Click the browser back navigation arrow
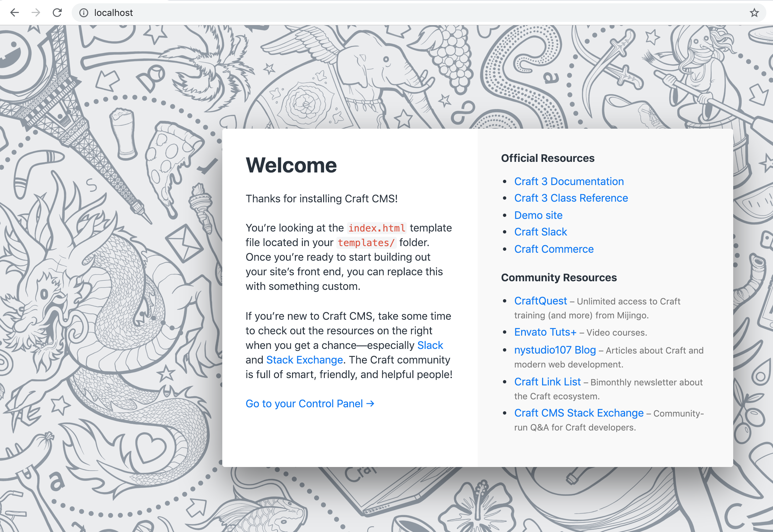 coord(14,13)
